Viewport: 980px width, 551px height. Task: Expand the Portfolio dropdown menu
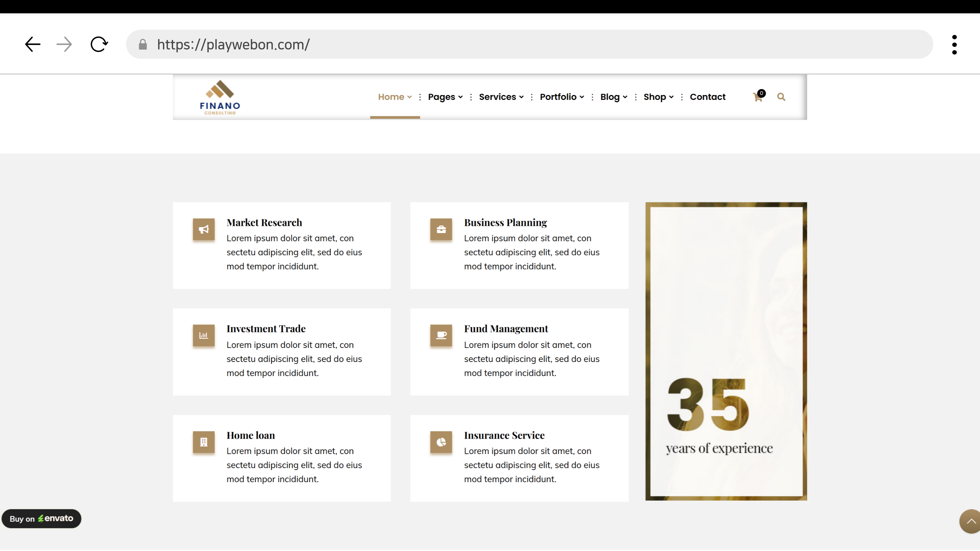pyautogui.click(x=562, y=97)
